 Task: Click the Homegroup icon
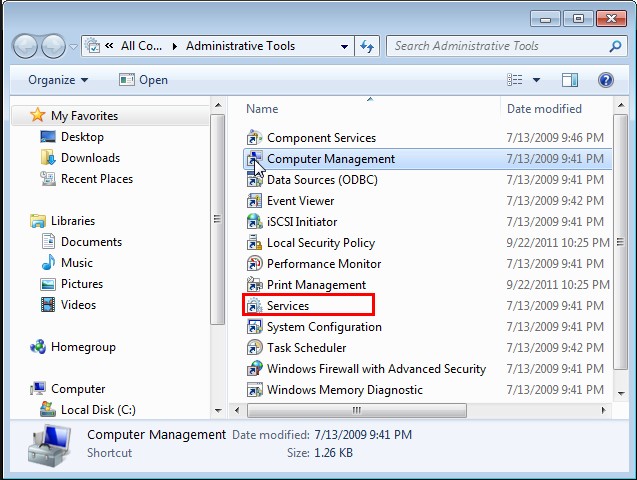coord(38,347)
